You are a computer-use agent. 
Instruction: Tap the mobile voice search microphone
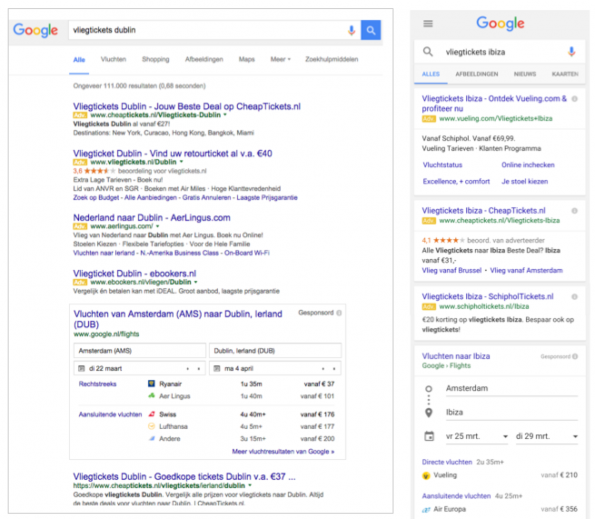[571, 52]
